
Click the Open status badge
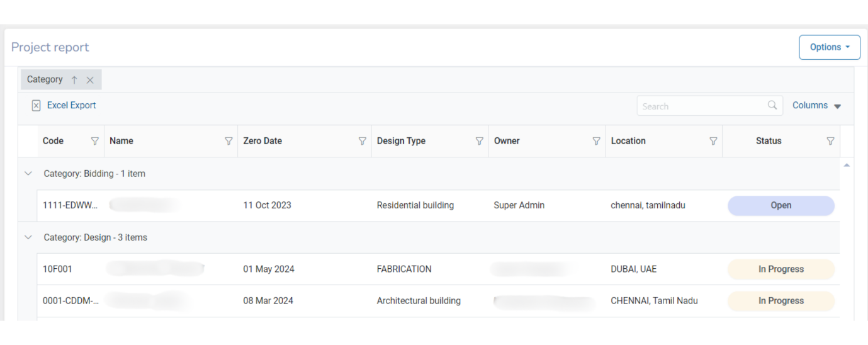click(x=781, y=205)
